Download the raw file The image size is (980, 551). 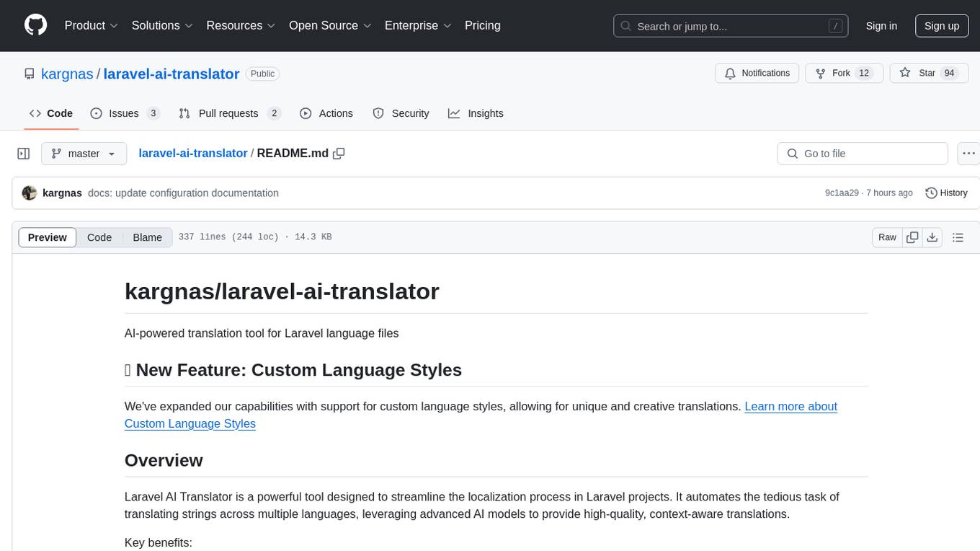click(932, 237)
